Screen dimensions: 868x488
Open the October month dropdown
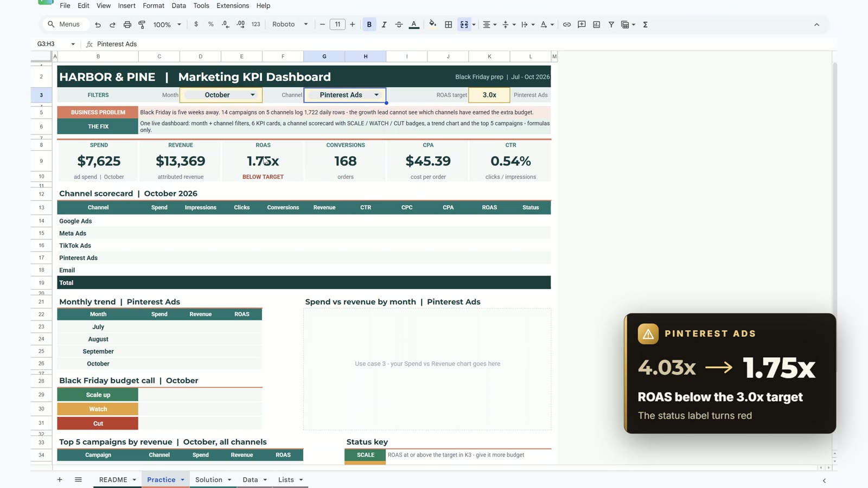[x=221, y=95]
